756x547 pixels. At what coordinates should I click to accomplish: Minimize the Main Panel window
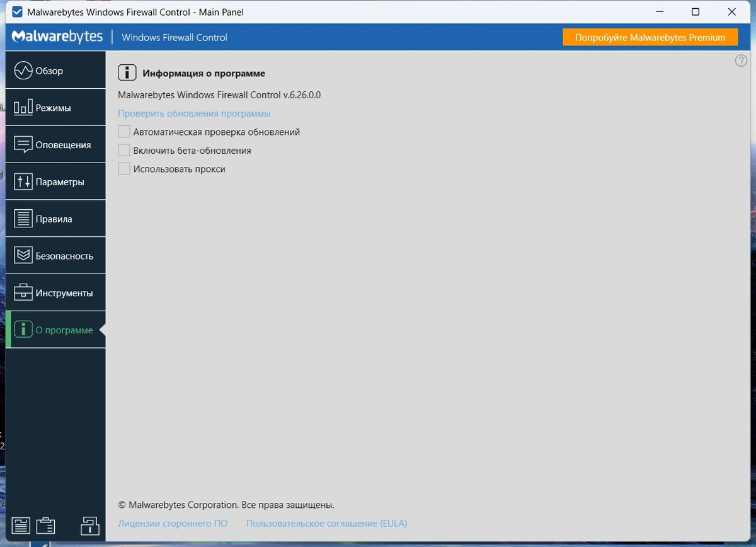pos(659,12)
